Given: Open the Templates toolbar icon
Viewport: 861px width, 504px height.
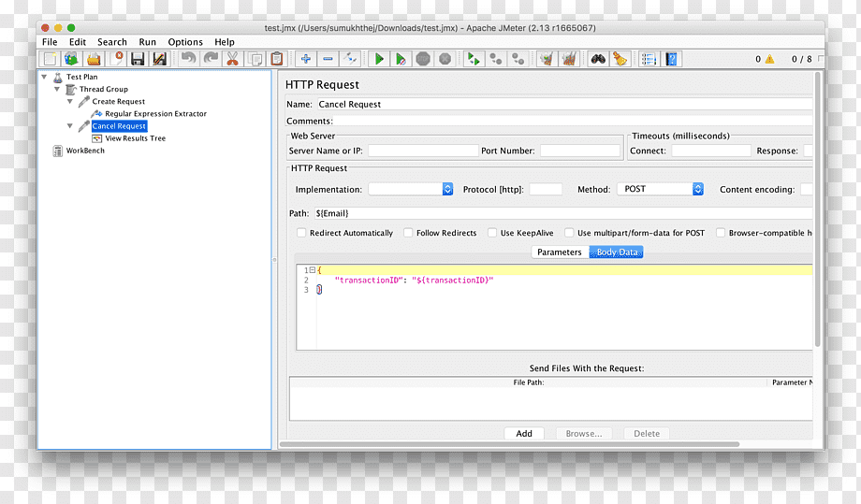Looking at the screenshot, I should [71, 59].
